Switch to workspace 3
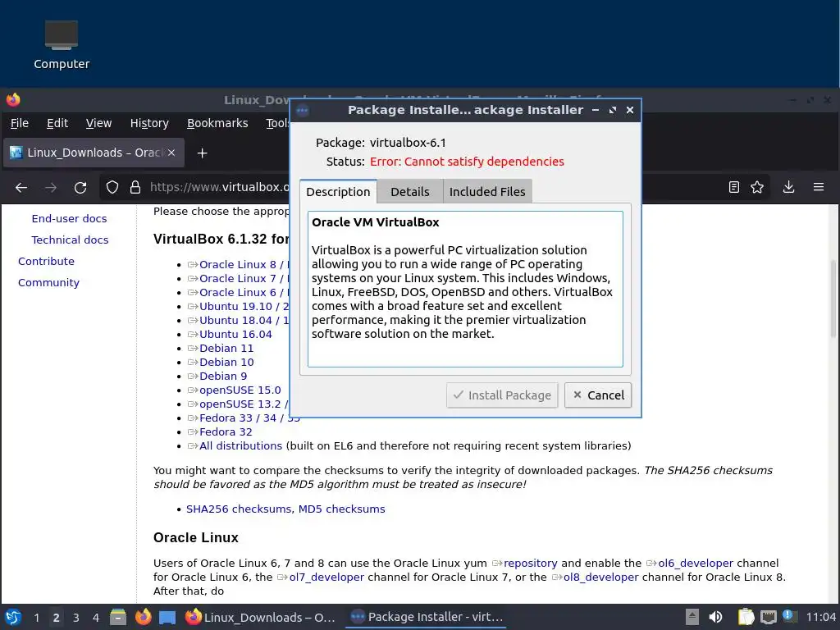This screenshot has width=840, height=630. coord(76,618)
